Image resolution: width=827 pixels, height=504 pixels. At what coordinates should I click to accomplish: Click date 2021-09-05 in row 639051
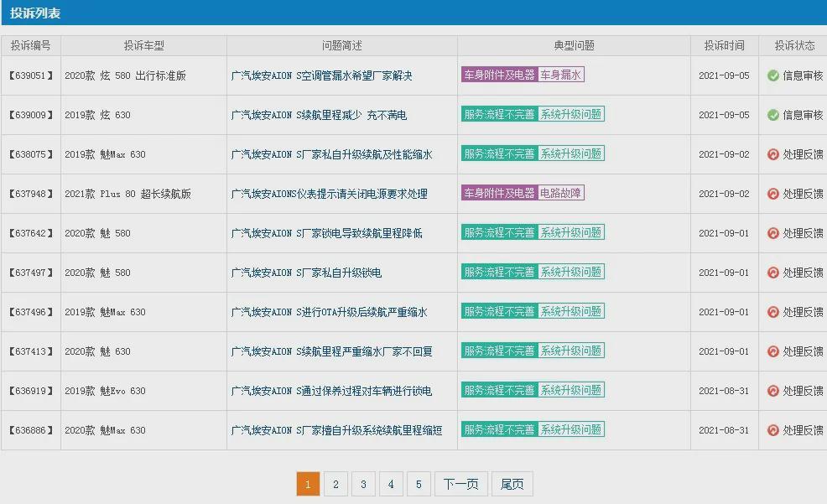[x=724, y=75]
